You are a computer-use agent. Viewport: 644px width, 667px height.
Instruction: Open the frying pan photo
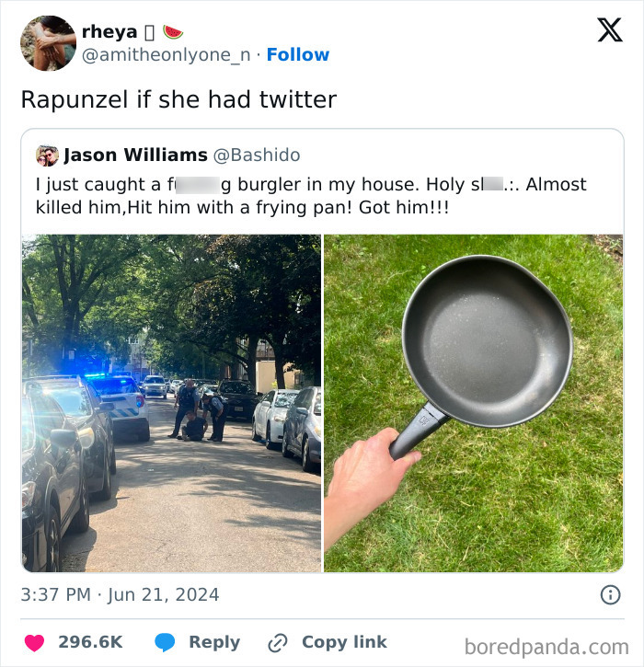[x=474, y=403]
